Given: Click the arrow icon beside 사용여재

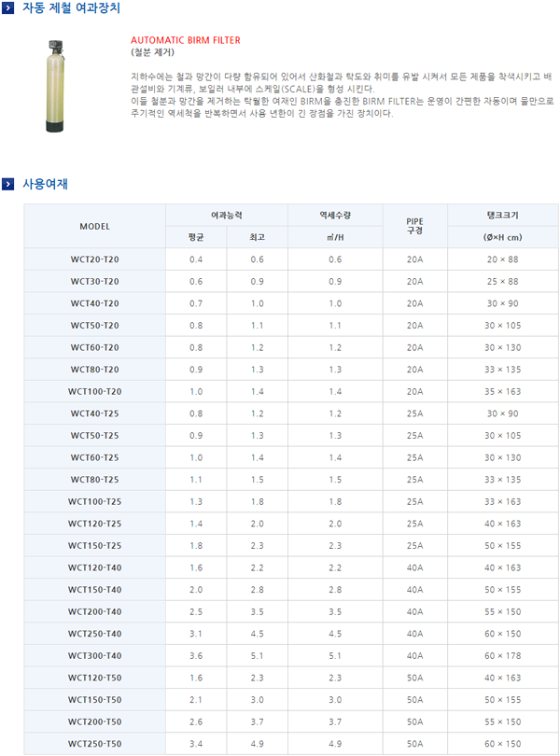Looking at the screenshot, I should click(x=8, y=184).
